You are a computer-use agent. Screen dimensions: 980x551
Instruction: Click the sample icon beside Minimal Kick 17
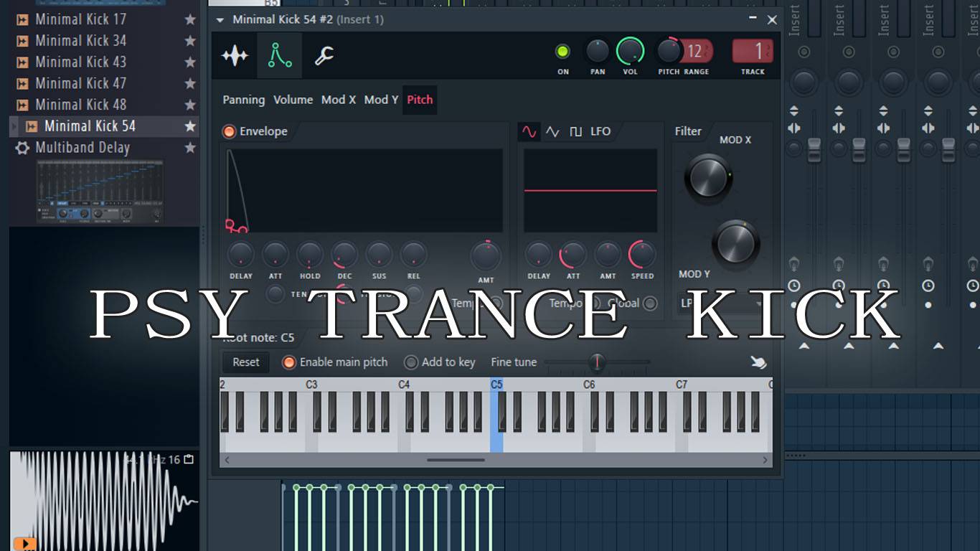click(23, 19)
